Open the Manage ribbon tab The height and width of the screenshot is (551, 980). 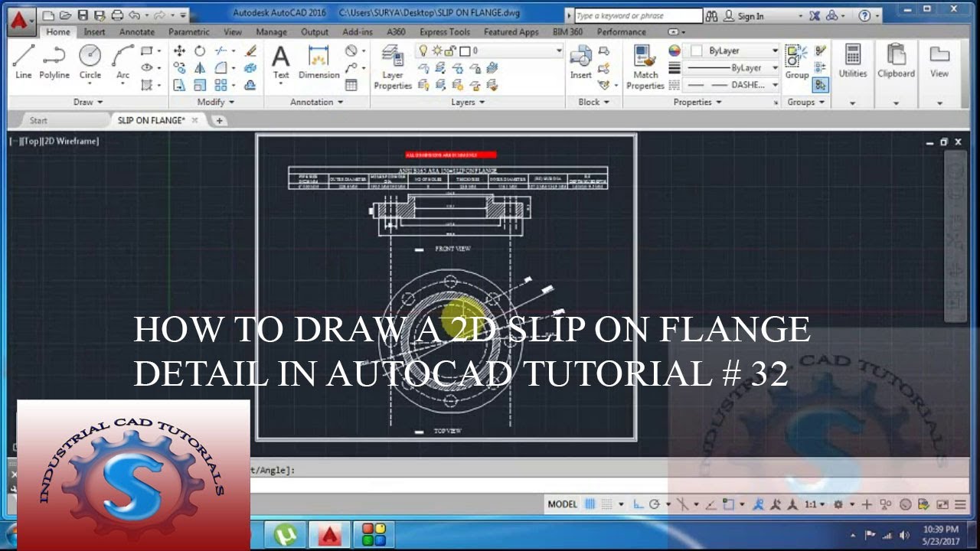(271, 32)
